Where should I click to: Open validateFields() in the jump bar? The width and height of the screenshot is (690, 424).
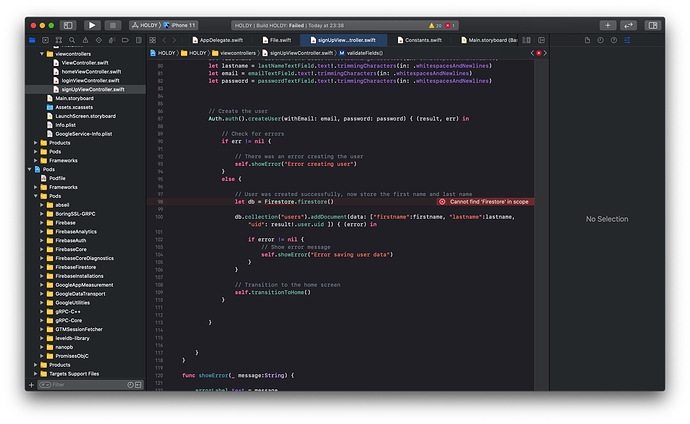pyautogui.click(x=361, y=53)
